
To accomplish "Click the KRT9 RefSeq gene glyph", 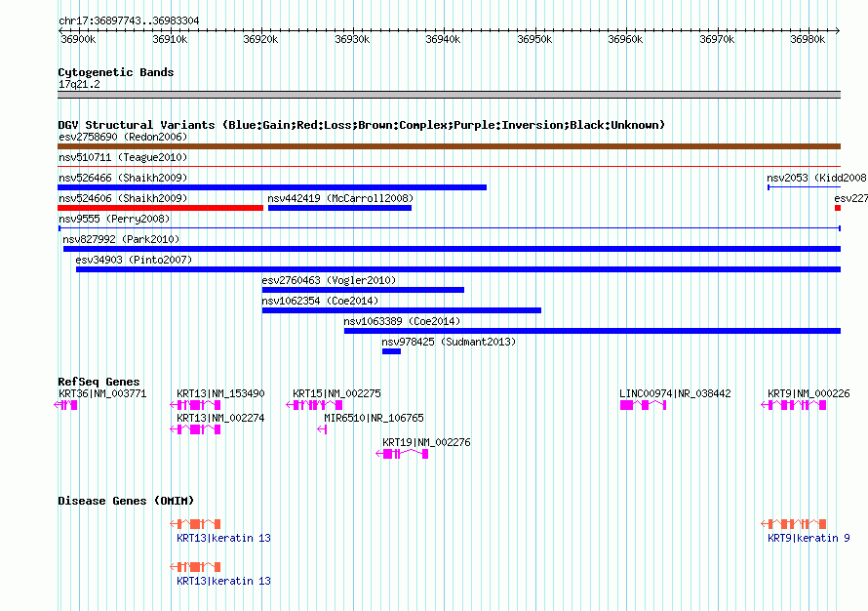I will (x=794, y=405).
